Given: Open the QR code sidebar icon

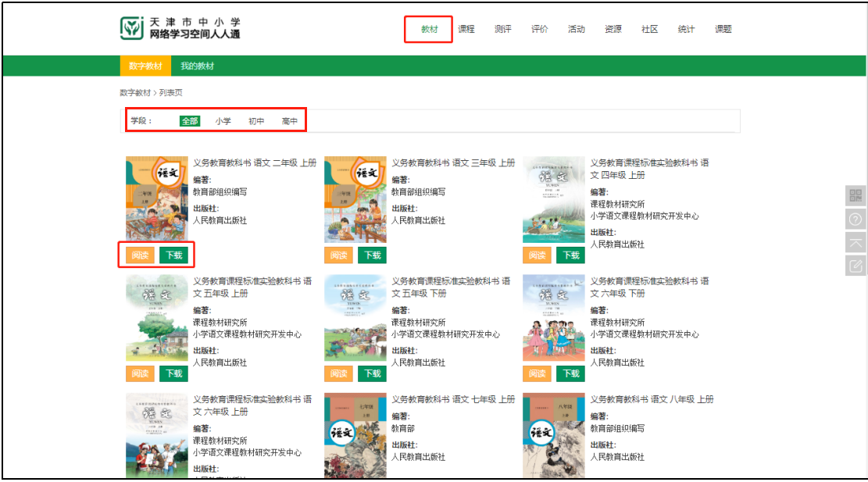Looking at the screenshot, I should coord(855,195).
